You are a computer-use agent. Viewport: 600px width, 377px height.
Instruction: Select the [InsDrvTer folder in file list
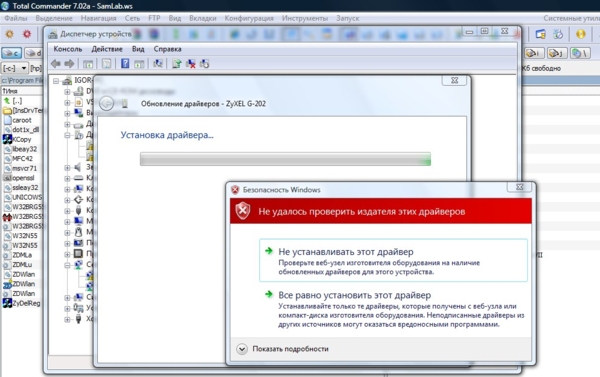pyautogui.click(x=22, y=110)
